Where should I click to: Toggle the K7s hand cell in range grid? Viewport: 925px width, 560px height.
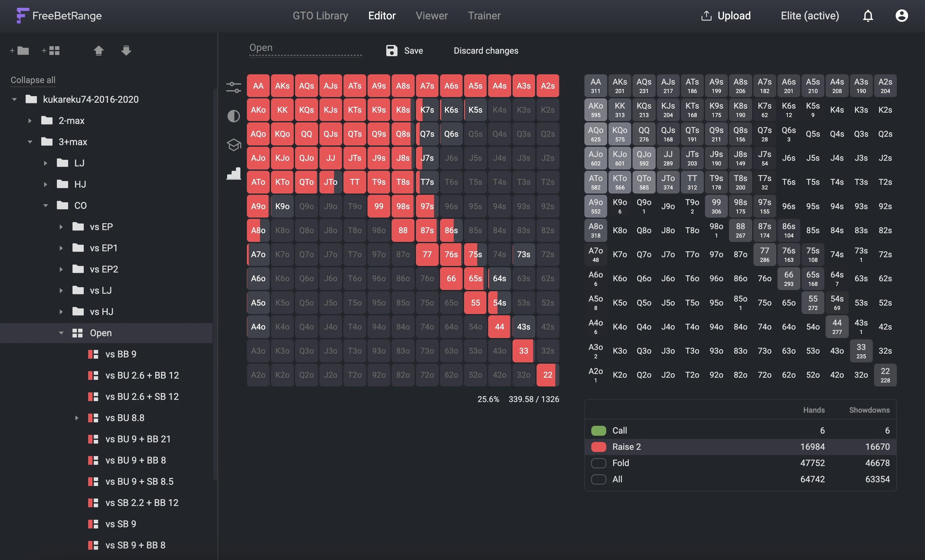coord(427,110)
